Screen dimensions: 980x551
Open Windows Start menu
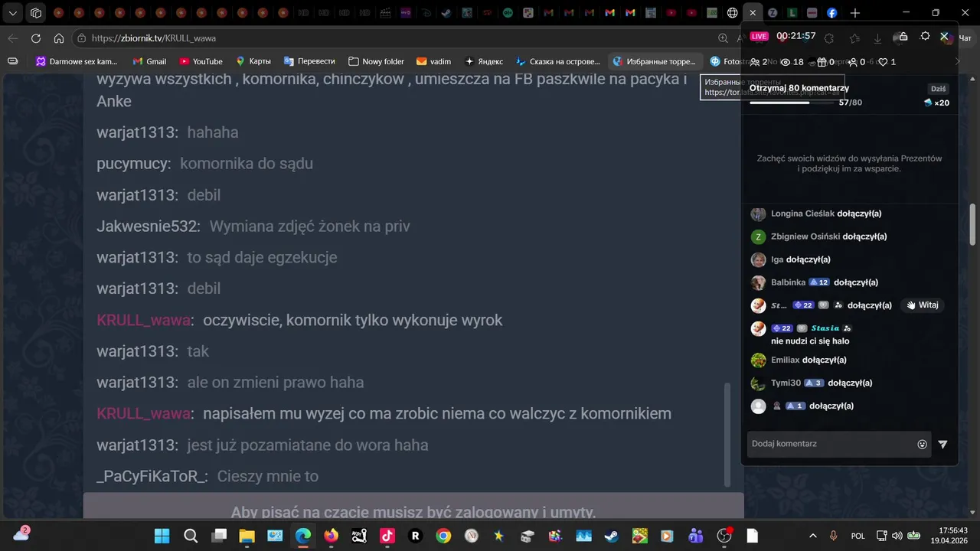tap(162, 536)
